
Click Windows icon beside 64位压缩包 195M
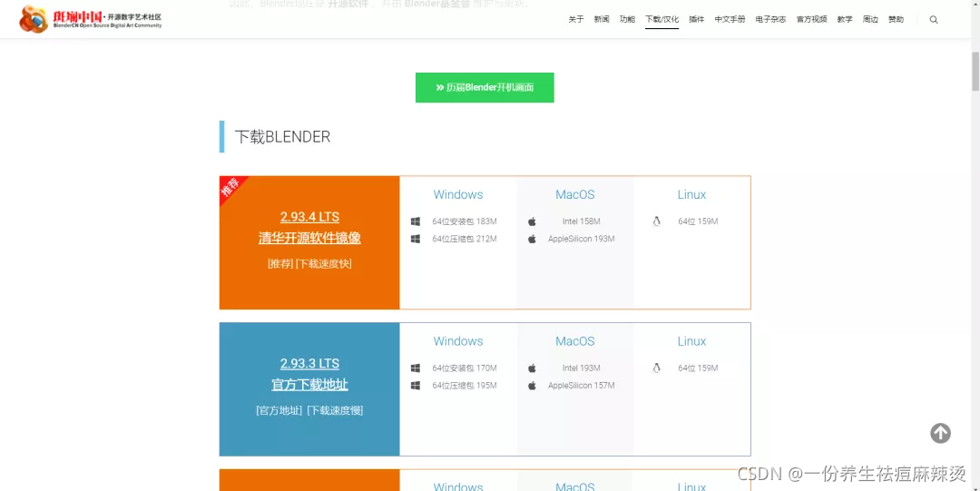415,386
